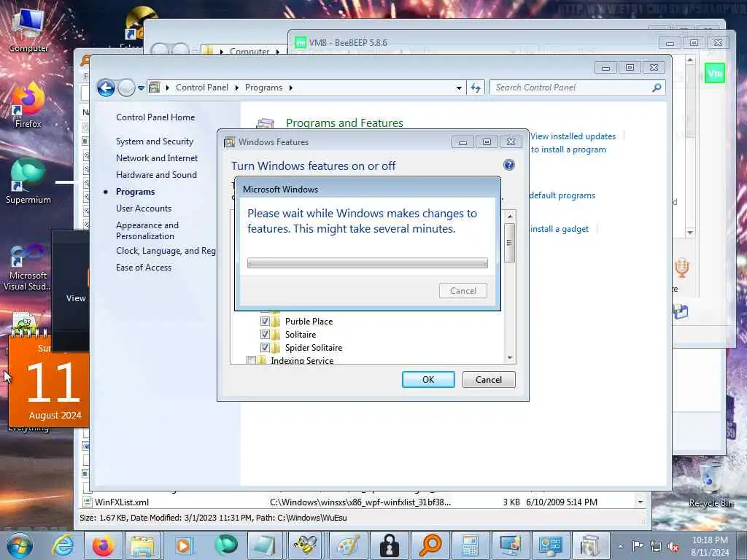Click View installed updates link
747x560 pixels.
573,136
